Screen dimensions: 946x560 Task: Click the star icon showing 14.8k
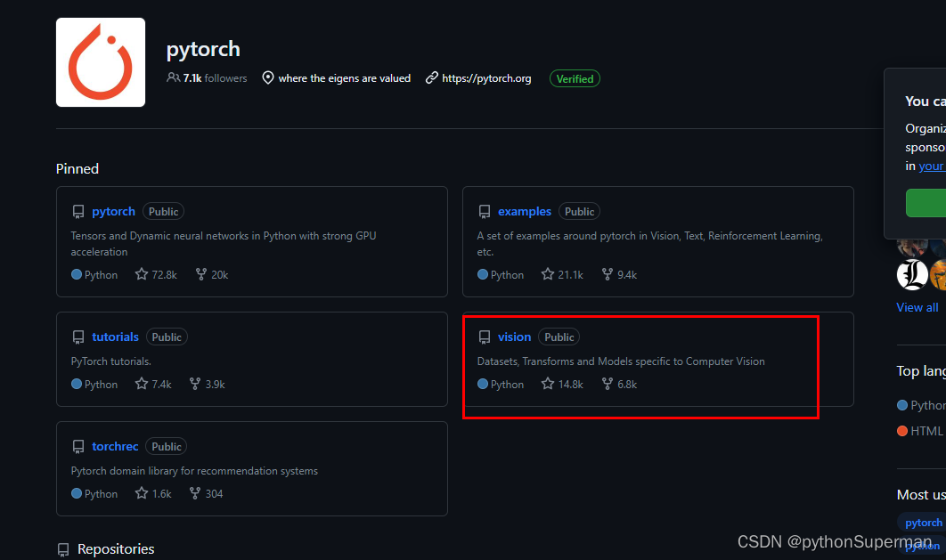(547, 384)
